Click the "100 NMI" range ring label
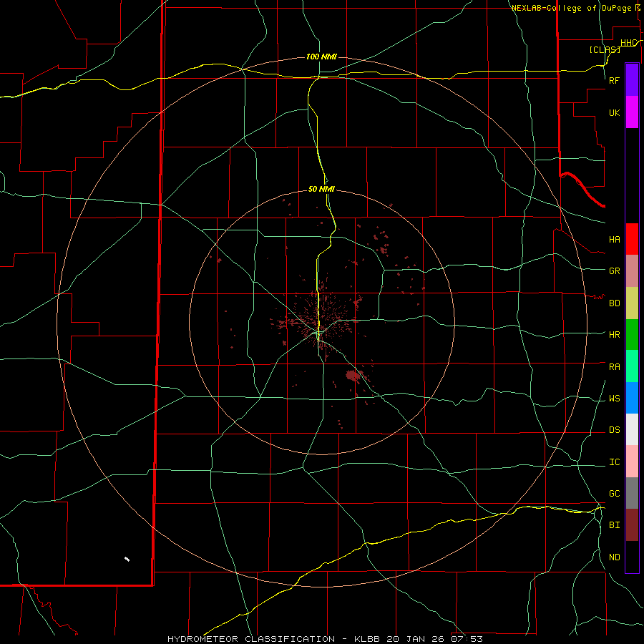 pyautogui.click(x=321, y=57)
